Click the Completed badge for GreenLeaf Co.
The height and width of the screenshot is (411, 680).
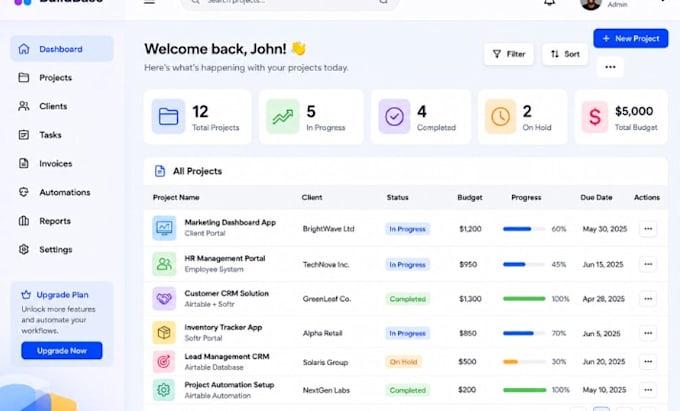[x=408, y=299]
